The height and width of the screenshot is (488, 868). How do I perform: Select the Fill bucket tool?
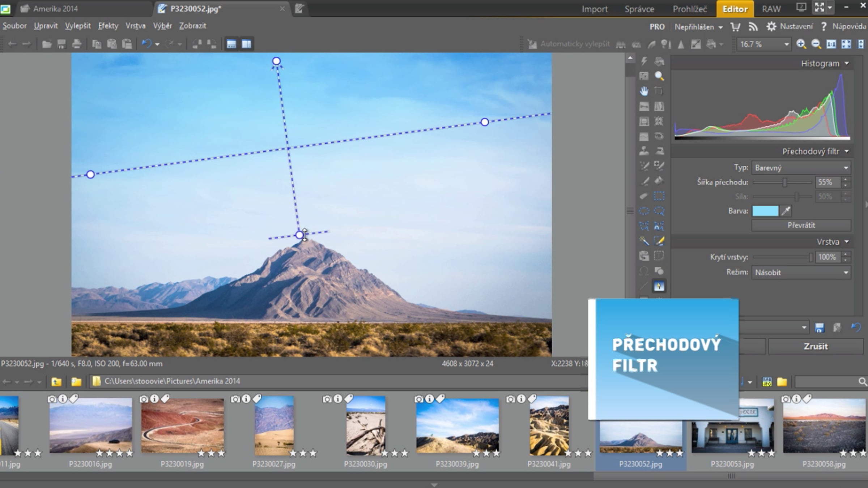[659, 181]
